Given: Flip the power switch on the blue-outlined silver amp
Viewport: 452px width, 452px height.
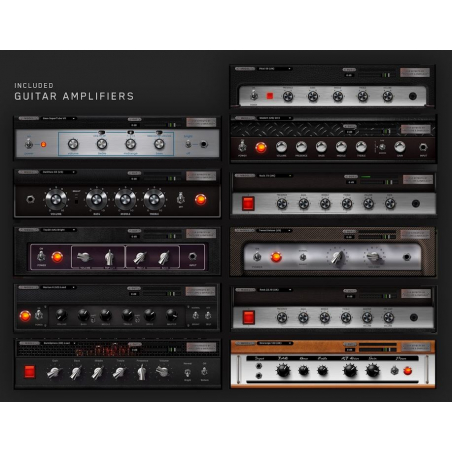Looking at the screenshot, I should pos(29,144).
